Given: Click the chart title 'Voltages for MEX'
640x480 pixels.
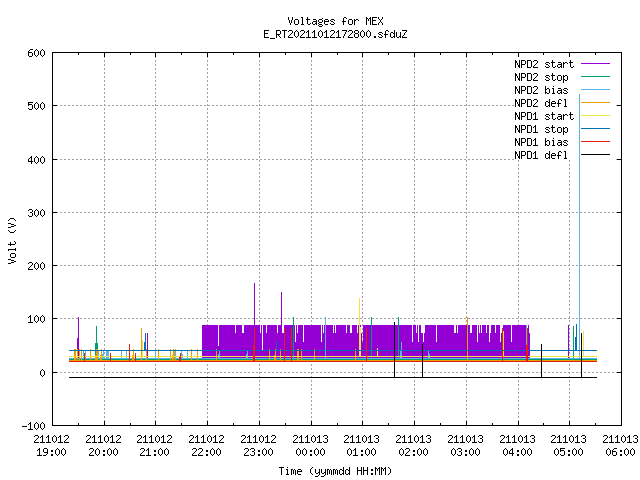Looking at the screenshot, I should pyautogui.click(x=335, y=21).
